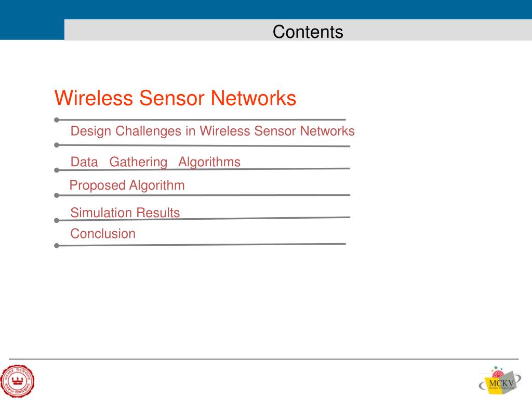Click bullet dot under Proposed Algorithm
Image resolution: width=532 pixels, height=399 pixels.
[x=57, y=195]
